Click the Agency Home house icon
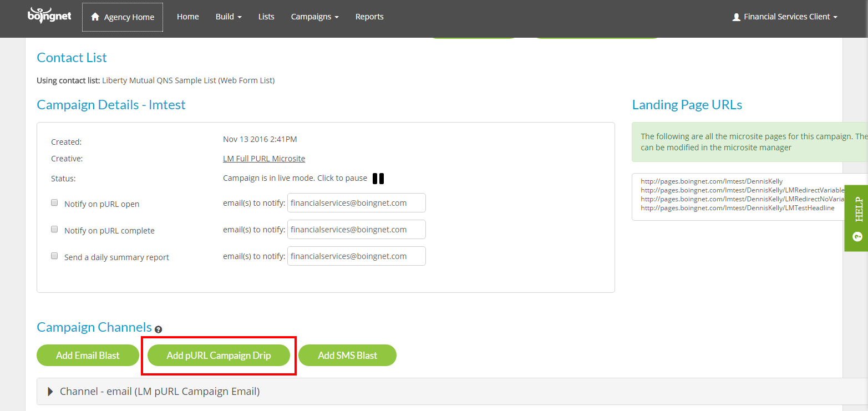Viewport: 868px width, 411px height. click(95, 17)
